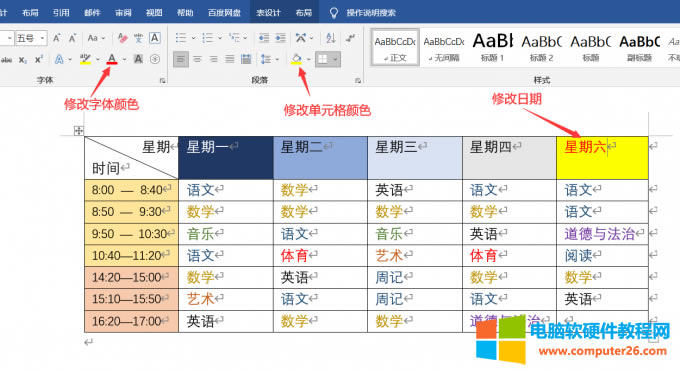Open 百度网盘 ribbon tab

click(224, 13)
